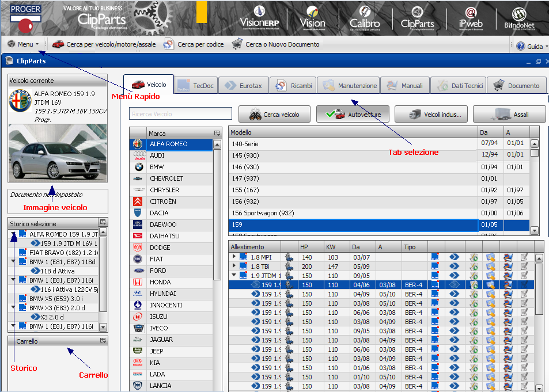Select model 156 Sportwagon (932)
The width and height of the screenshot is (549, 392).
(379, 213)
